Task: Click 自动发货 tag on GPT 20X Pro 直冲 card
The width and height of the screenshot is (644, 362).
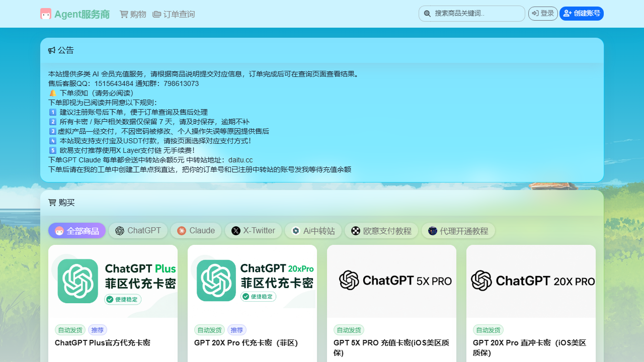Action: 488,330
